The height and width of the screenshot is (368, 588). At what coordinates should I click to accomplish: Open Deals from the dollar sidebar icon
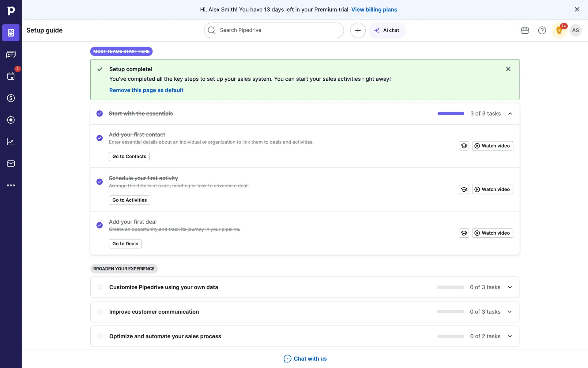(x=11, y=98)
